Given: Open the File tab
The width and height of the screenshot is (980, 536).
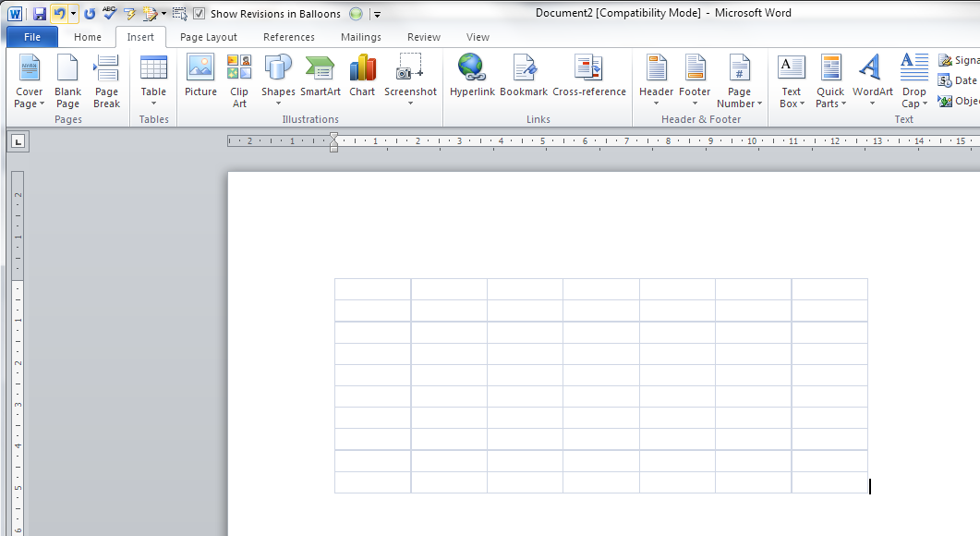Looking at the screenshot, I should point(32,37).
